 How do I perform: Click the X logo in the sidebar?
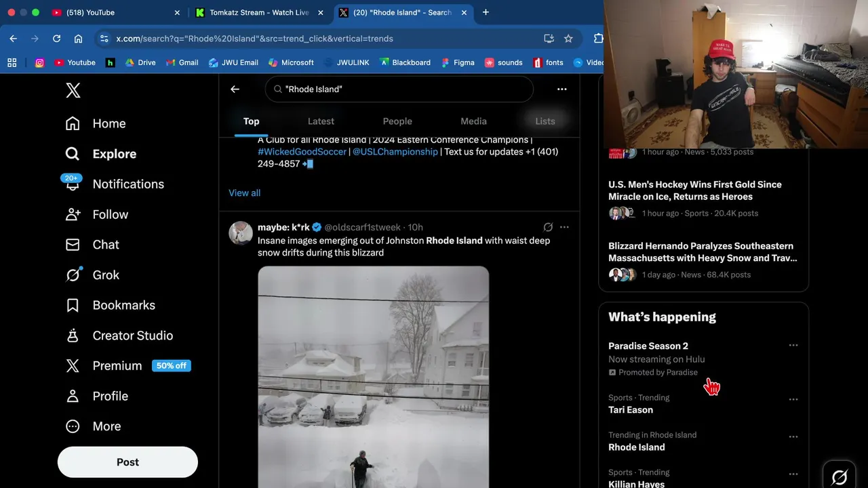(x=73, y=90)
